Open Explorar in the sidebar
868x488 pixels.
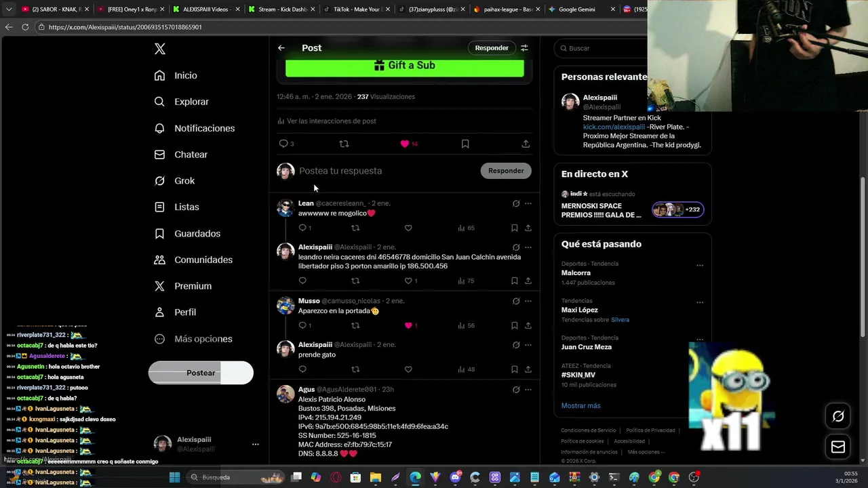tap(181, 102)
